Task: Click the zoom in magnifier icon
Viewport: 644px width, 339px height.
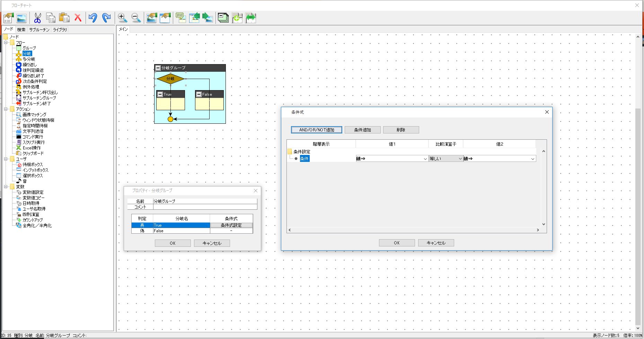Action: (122, 18)
